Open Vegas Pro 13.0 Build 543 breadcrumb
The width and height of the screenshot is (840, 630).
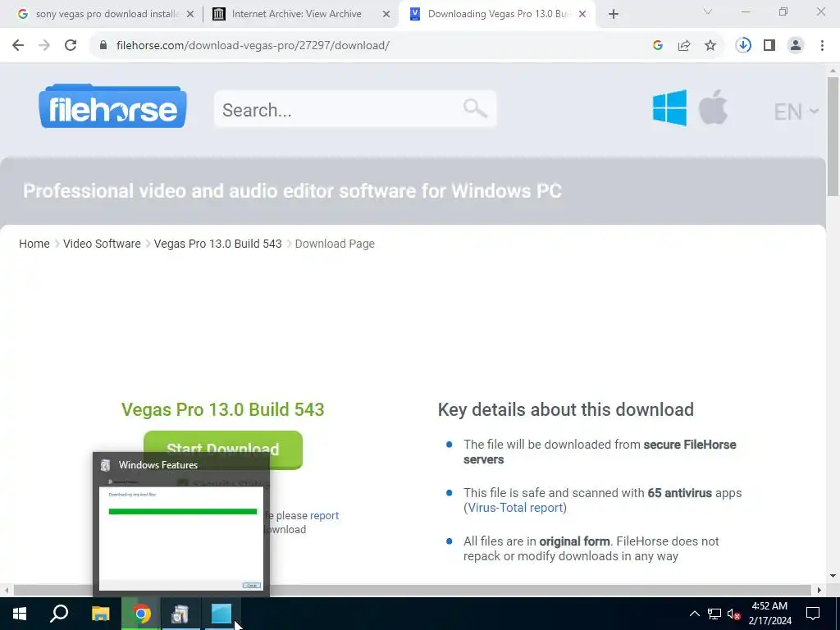click(x=217, y=244)
